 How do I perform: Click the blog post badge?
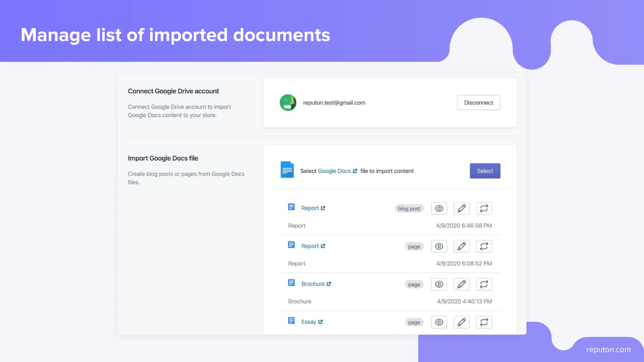pos(409,209)
